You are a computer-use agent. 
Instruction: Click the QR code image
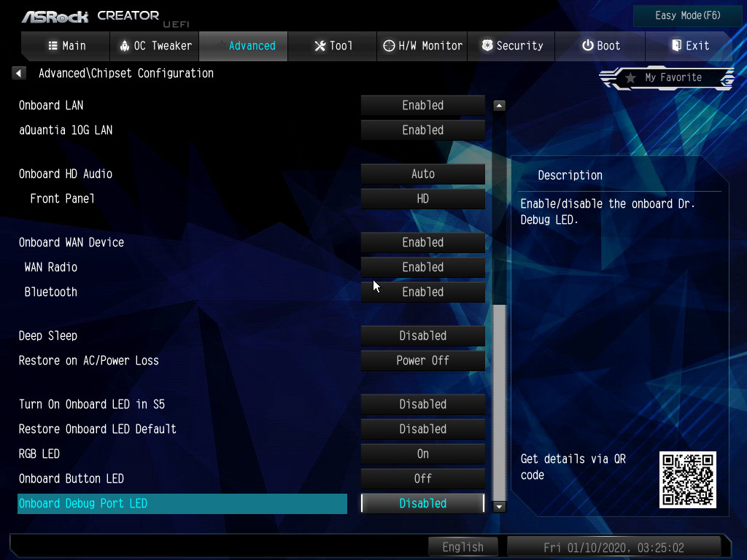687,479
